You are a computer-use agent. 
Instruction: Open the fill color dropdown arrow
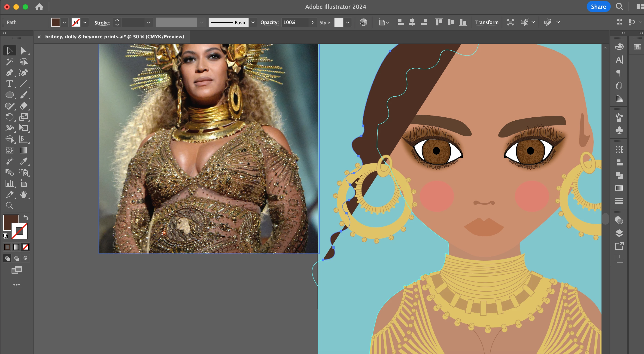(x=64, y=22)
